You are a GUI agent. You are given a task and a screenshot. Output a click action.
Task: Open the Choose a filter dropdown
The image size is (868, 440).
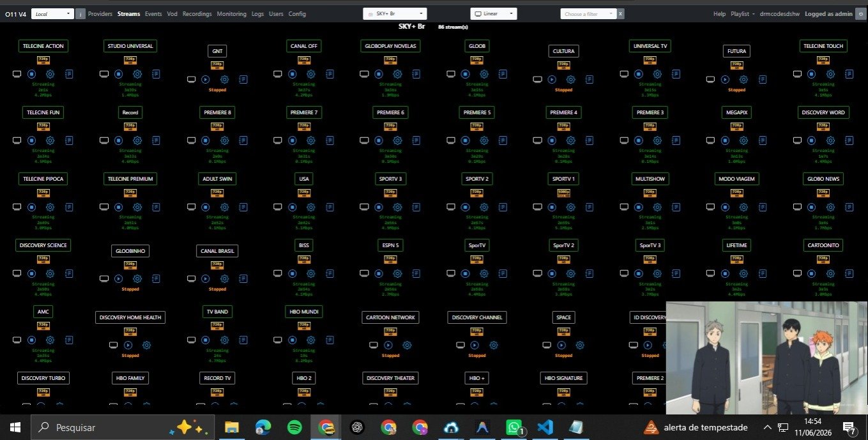click(589, 13)
